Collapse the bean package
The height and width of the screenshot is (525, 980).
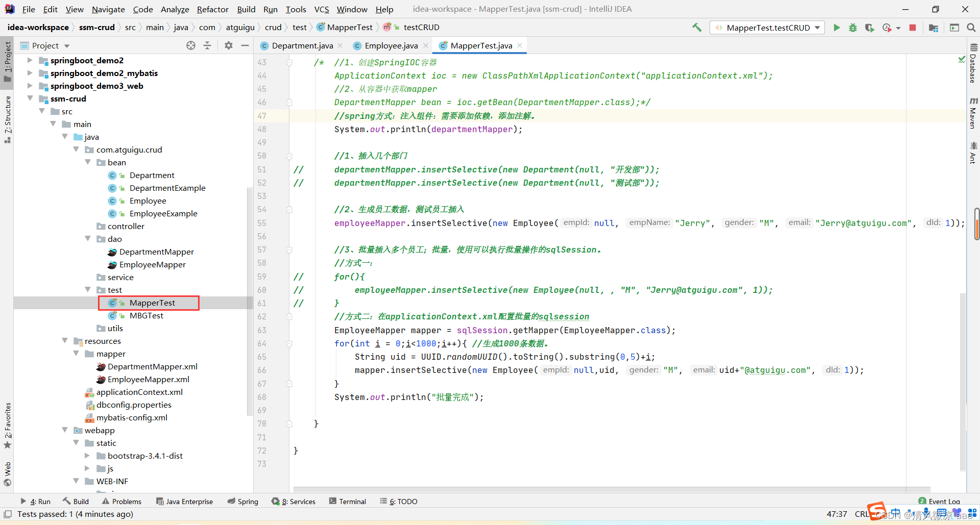[88, 162]
